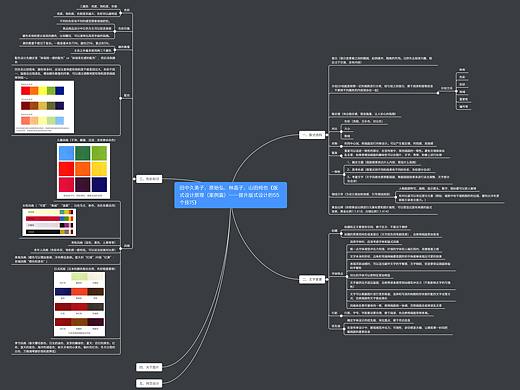This screenshot has width=520, height=390.
Task: Click the navy square in nine-color grid
Action: coord(99,184)
